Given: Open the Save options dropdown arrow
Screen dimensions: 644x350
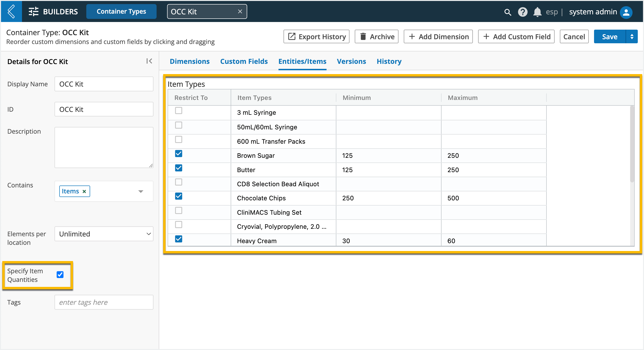Looking at the screenshot, I should coord(632,37).
